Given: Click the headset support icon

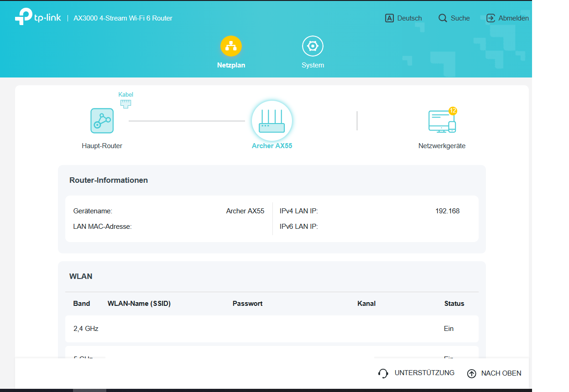Looking at the screenshot, I should [x=383, y=373].
